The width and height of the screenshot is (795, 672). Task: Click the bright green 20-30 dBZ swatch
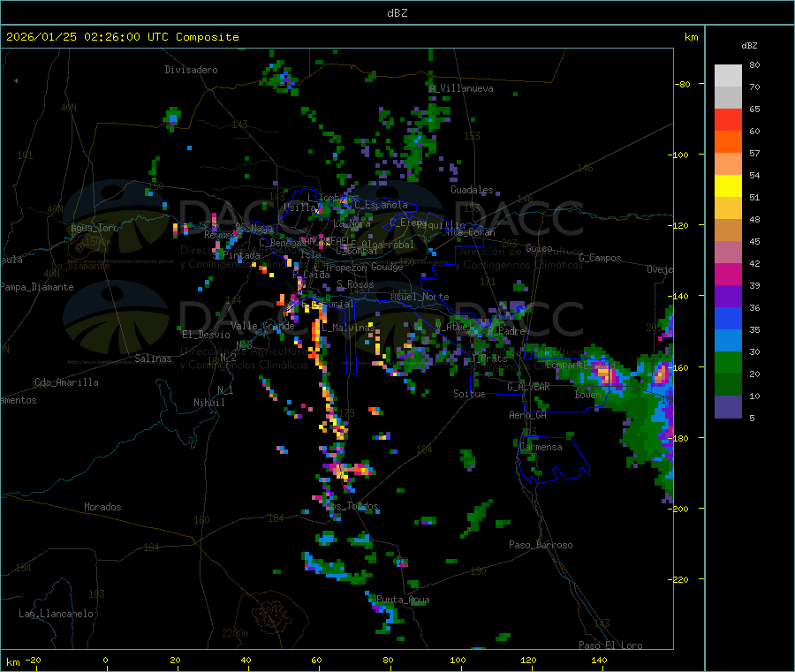728,363
